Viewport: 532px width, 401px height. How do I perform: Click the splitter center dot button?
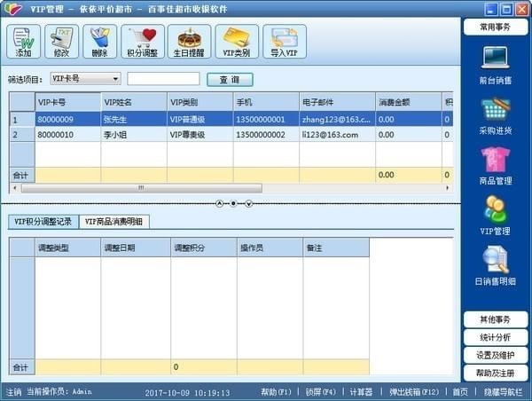coord(233,203)
